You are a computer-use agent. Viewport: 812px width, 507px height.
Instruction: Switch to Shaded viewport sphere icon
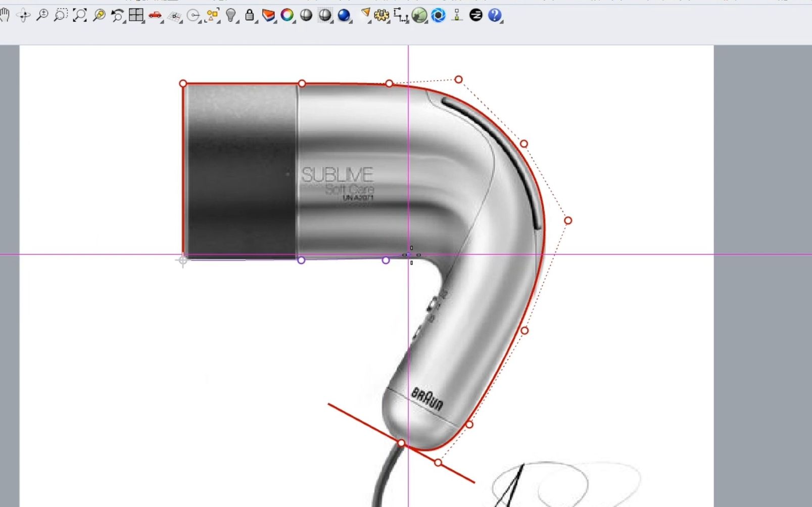306,15
